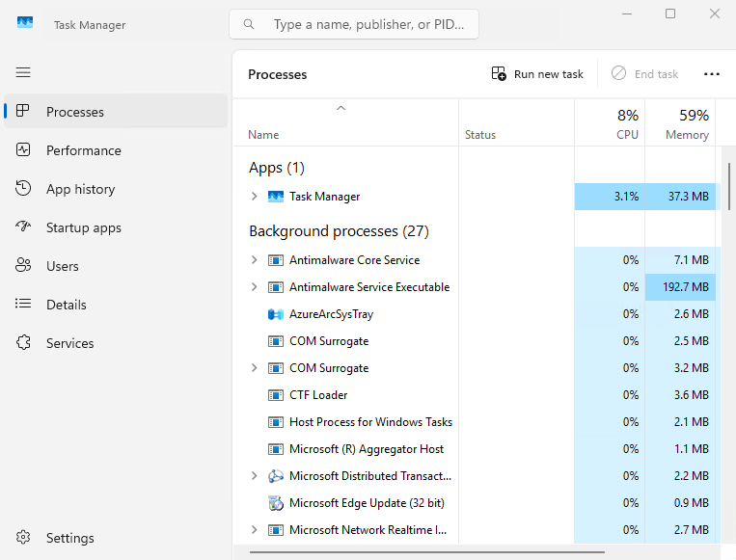736x560 pixels.
Task: Maximize the Task Manager window
Action: [670, 13]
